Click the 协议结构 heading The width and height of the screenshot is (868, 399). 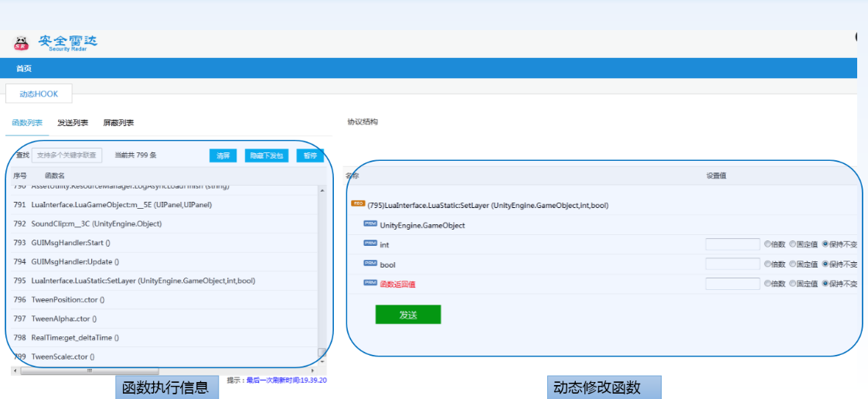(363, 121)
